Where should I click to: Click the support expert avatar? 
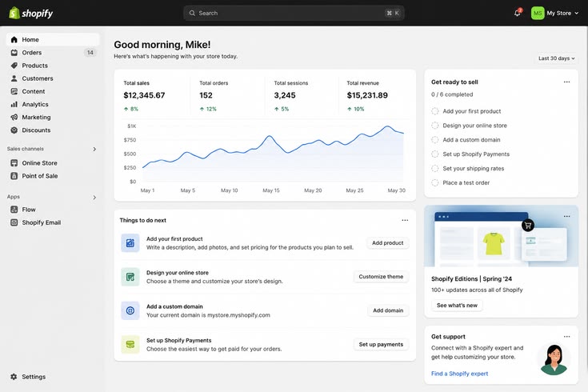click(x=554, y=359)
